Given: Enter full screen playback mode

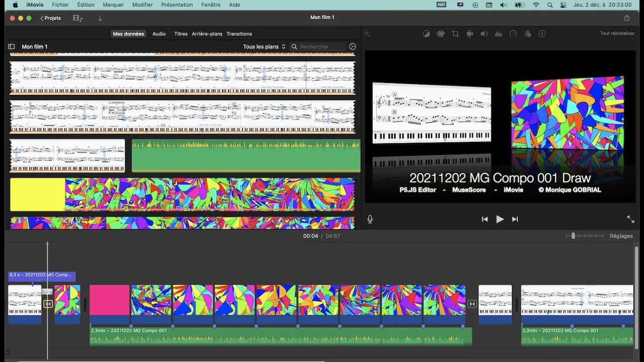Looking at the screenshot, I should pyautogui.click(x=630, y=219).
